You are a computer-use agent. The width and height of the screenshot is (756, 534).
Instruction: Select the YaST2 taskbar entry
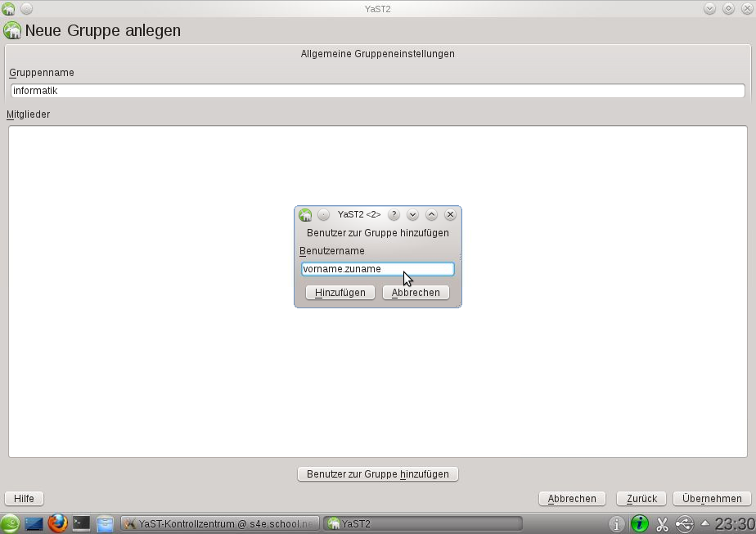[423, 524]
